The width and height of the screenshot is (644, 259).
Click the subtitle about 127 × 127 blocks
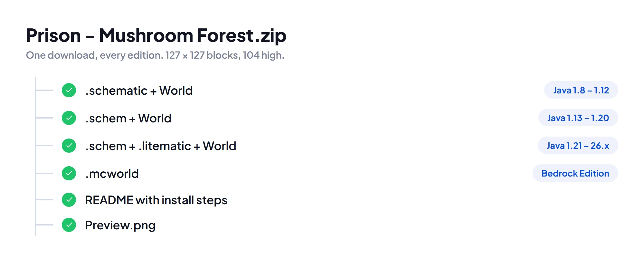[155, 55]
